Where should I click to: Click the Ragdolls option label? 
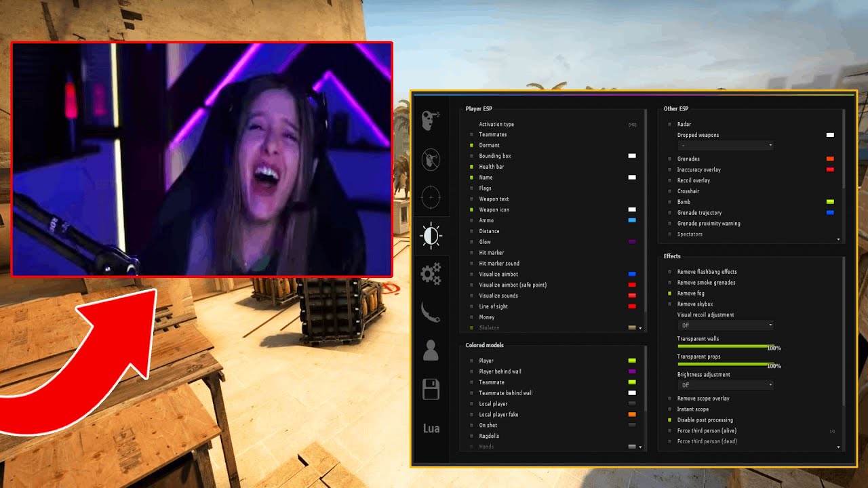click(x=489, y=436)
